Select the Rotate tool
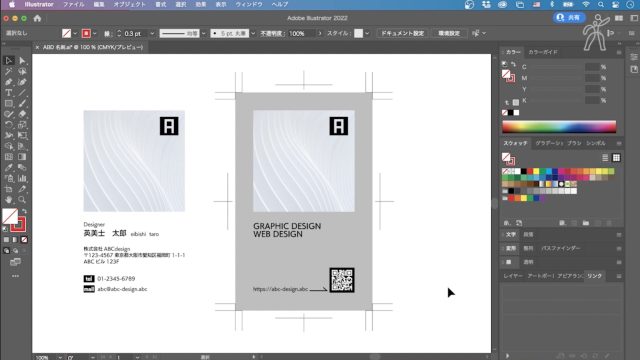640x360 pixels. [9, 124]
